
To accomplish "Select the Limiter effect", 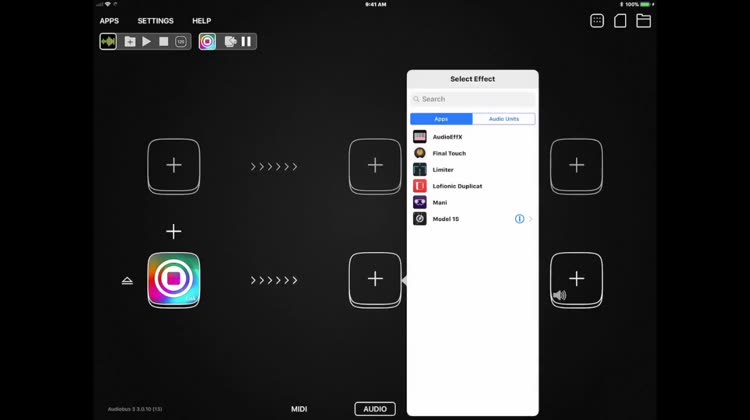I will pos(473,169).
